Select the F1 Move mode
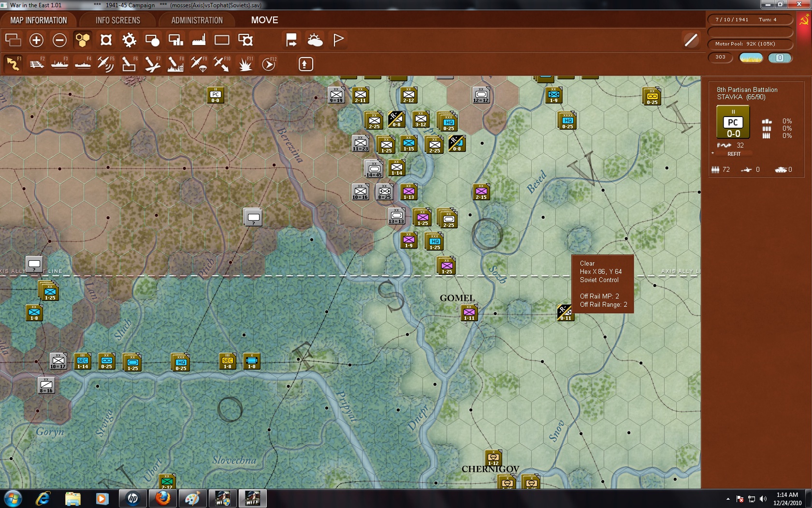Screen dimensions: 812x508 (x=13, y=64)
